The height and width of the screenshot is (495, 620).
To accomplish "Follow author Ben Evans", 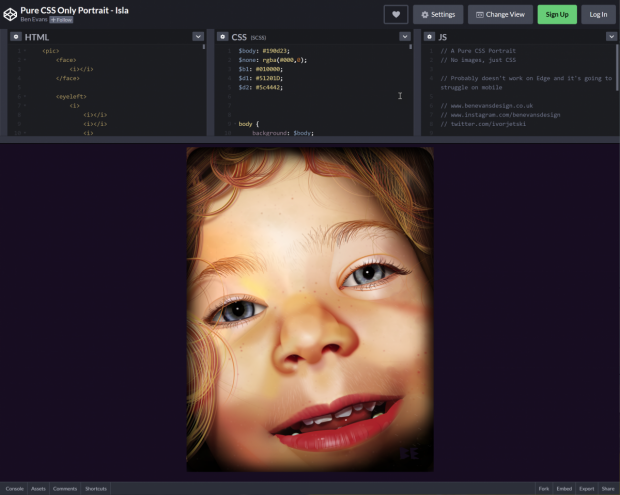I will [61, 20].
